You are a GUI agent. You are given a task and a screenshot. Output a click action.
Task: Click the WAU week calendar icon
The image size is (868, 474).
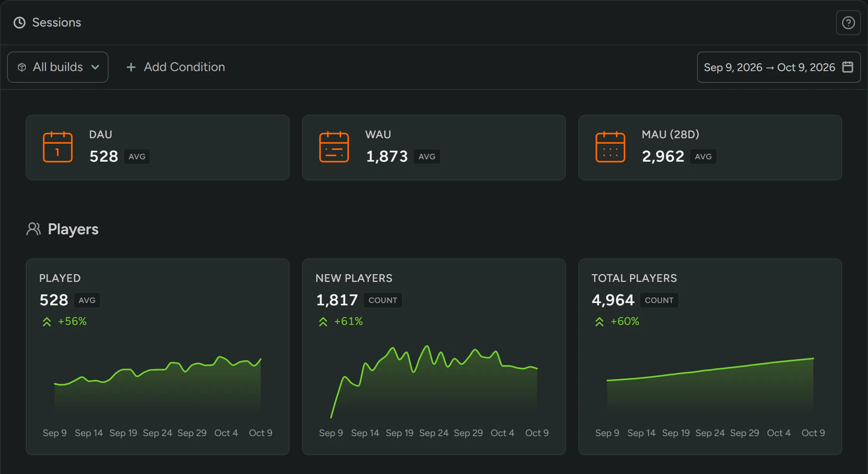[x=334, y=147]
